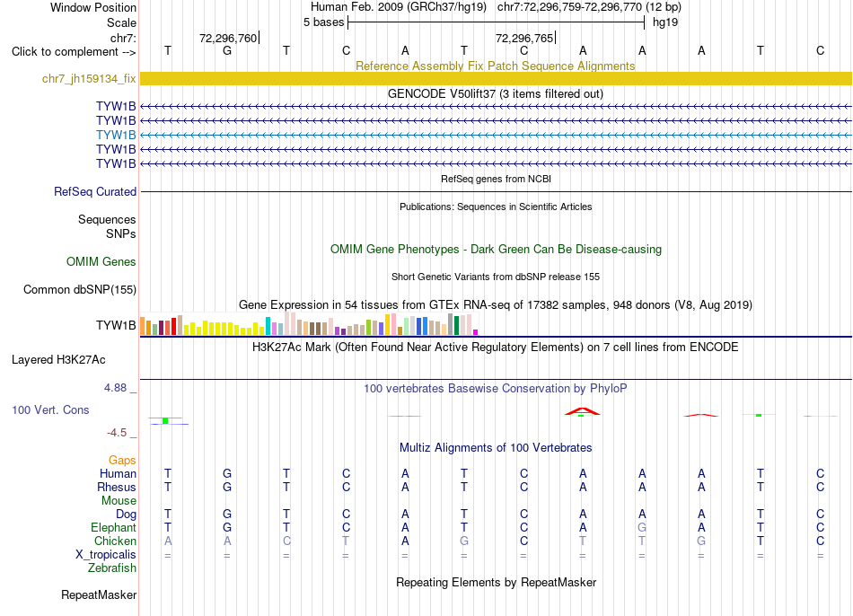The width and height of the screenshot is (853, 616).
Task: Open Short Genetic Variants from dbSNP title
Action: pyautogui.click(x=496, y=277)
